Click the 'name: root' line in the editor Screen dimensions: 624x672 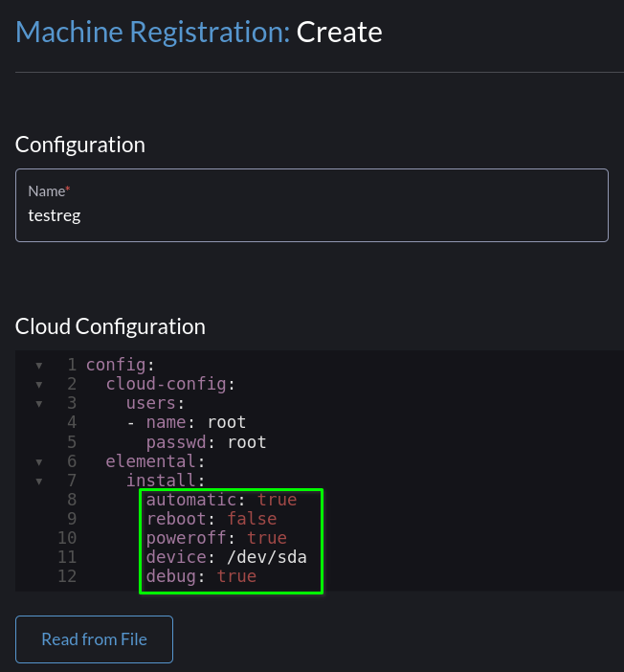click(187, 422)
